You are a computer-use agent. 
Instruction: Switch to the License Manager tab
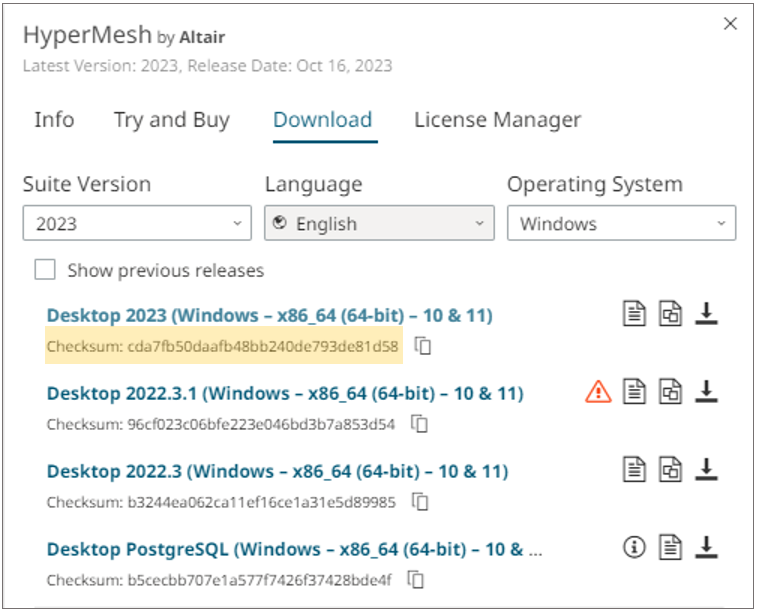(497, 120)
